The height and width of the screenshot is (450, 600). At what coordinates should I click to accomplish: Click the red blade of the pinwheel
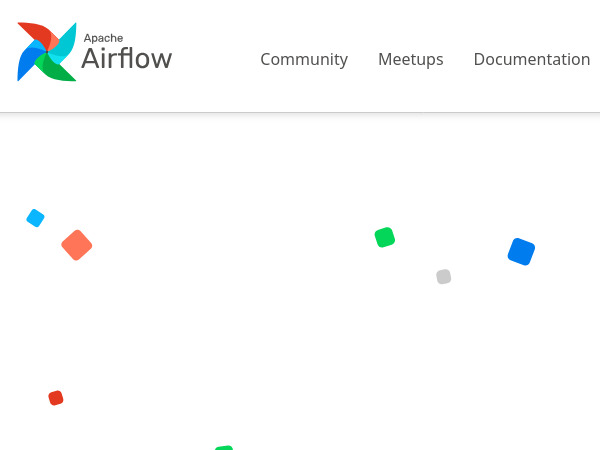point(34,35)
